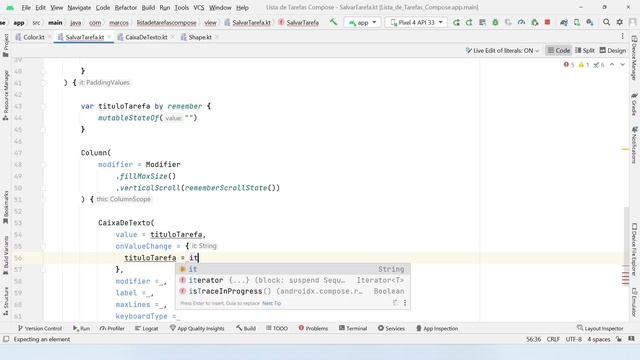Image resolution: width=640 pixels, height=360 pixels.
Task: Toggle the Resource Manager tool window
Action: [6, 95]
